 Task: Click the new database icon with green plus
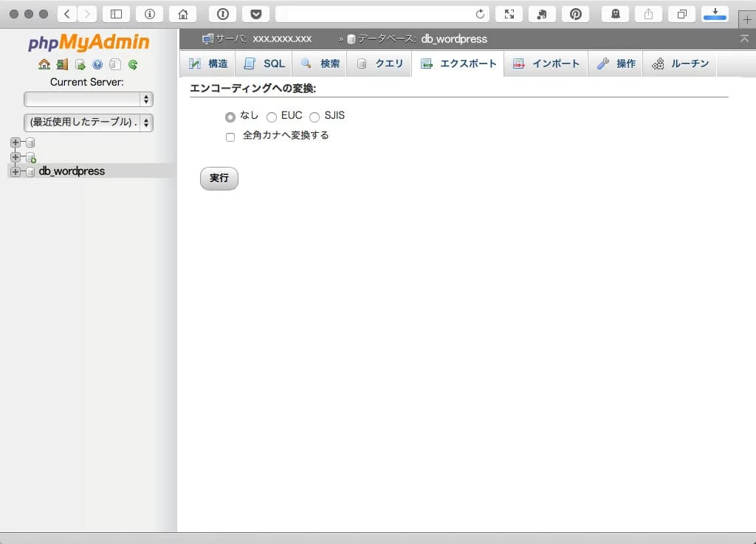[x=31, y=157]
